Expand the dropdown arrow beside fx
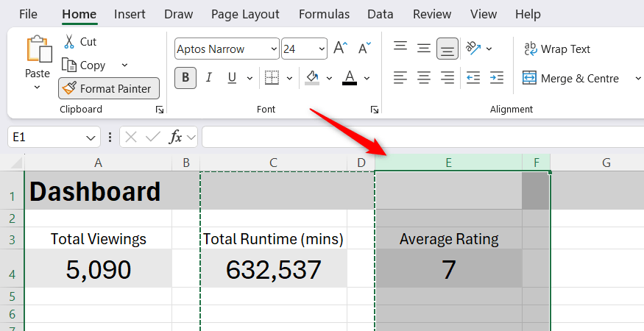Viewport: 644px width, 331px height. tap(191, 138)
